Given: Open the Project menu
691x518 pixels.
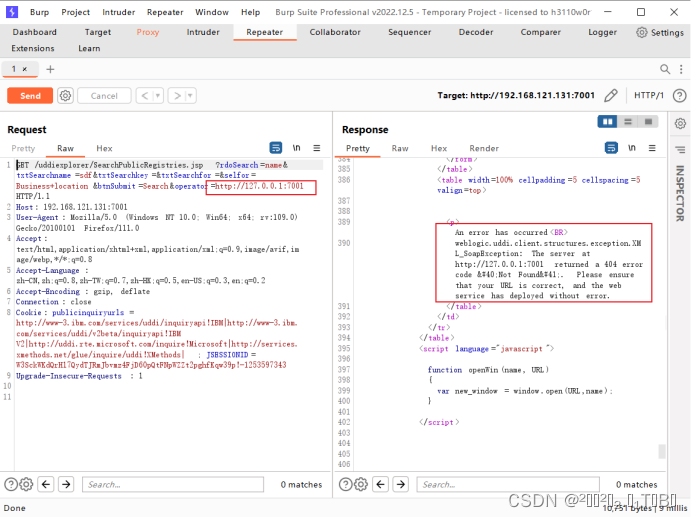Looking at the screenshot, I should coord(75,12).
